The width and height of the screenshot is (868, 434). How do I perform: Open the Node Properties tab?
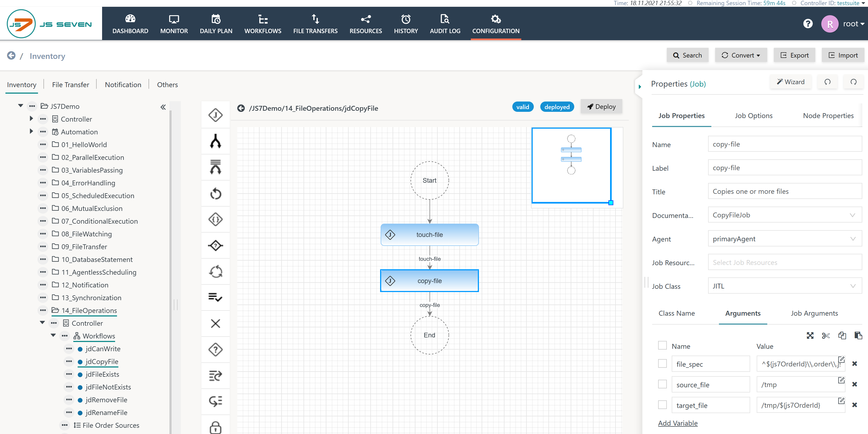tap(828, 116)
